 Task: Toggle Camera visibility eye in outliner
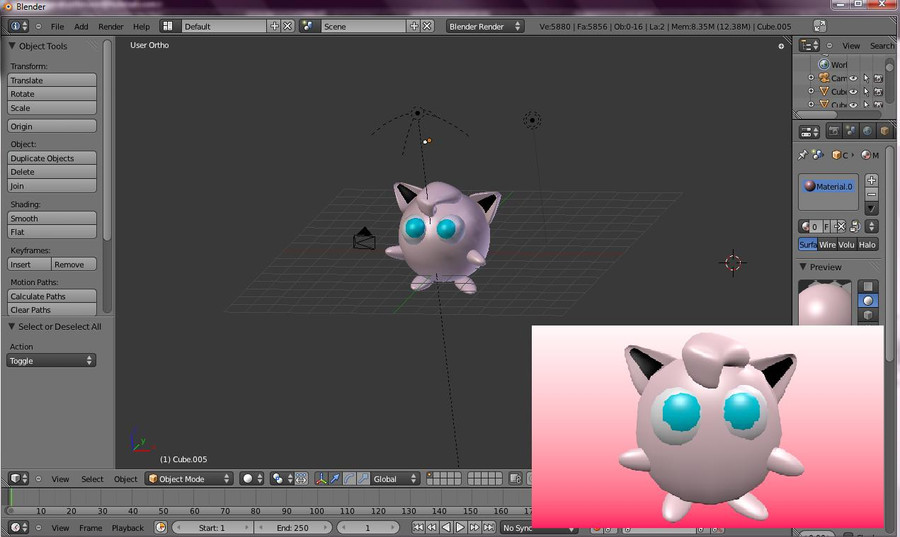tap(854, 78)
